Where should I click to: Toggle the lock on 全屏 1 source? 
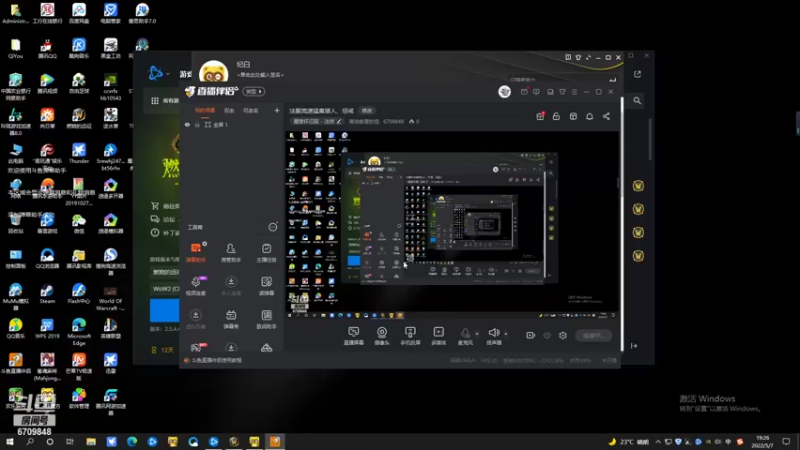(197, 124)
